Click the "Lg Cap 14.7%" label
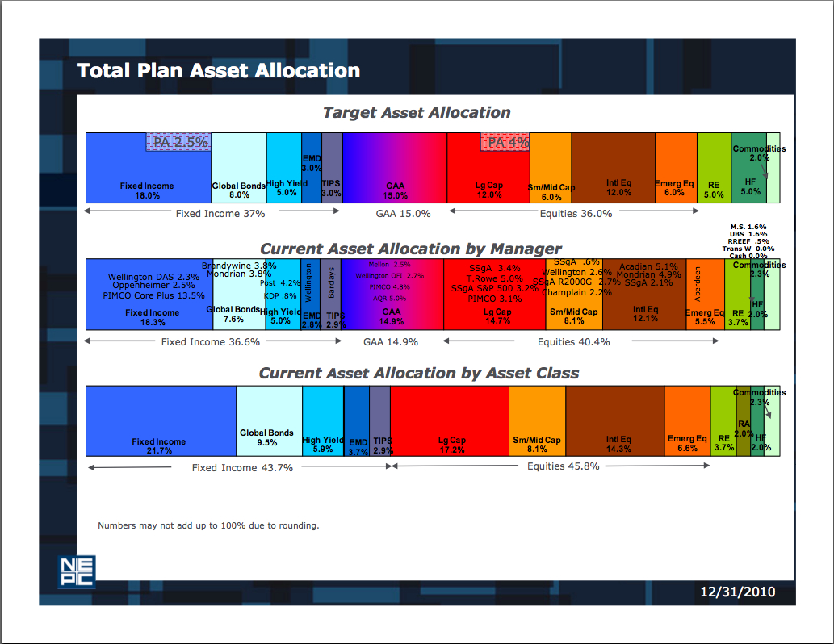Image resolution: width=834 pixels, height=644 pixels. click(497, 316)
